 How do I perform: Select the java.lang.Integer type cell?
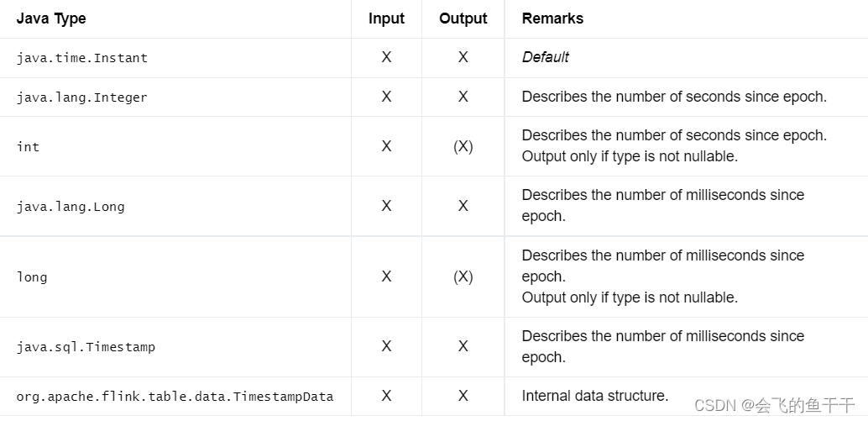pos(82,97)
